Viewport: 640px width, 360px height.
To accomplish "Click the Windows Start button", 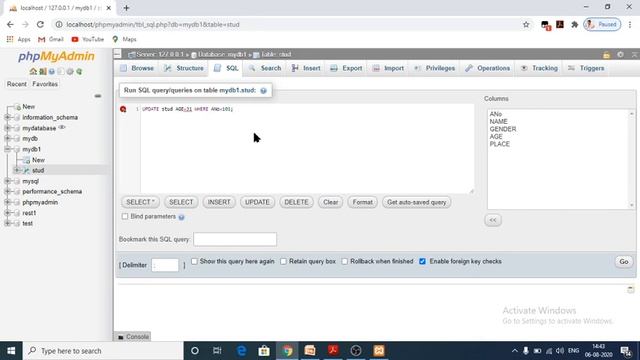I will [11, 351].
